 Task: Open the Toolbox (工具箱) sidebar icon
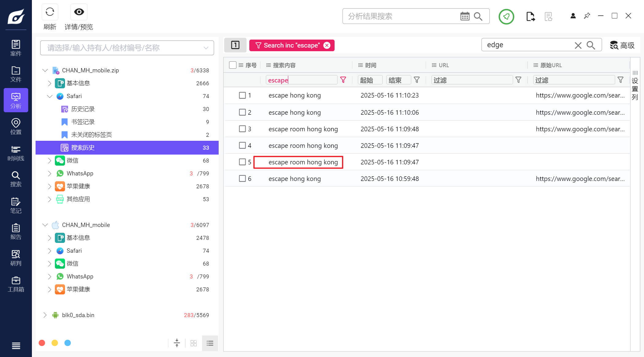click(x=16, y=284)
